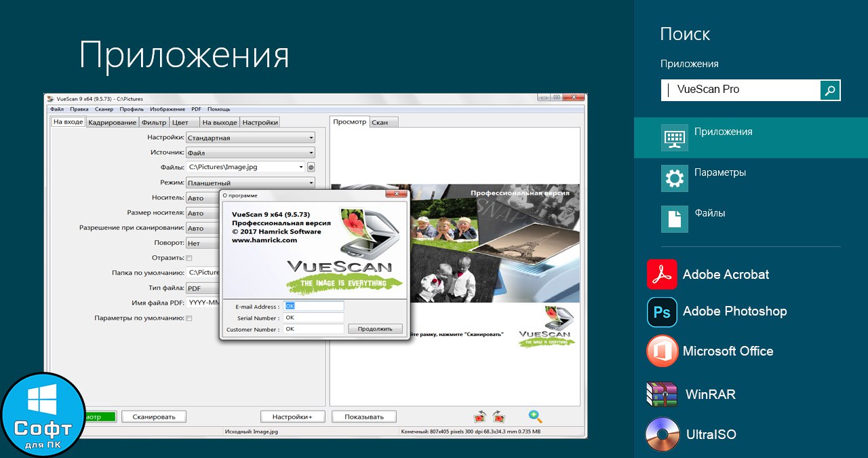Click the Serial Number field
Screen dimensions: 868x458
314,318
